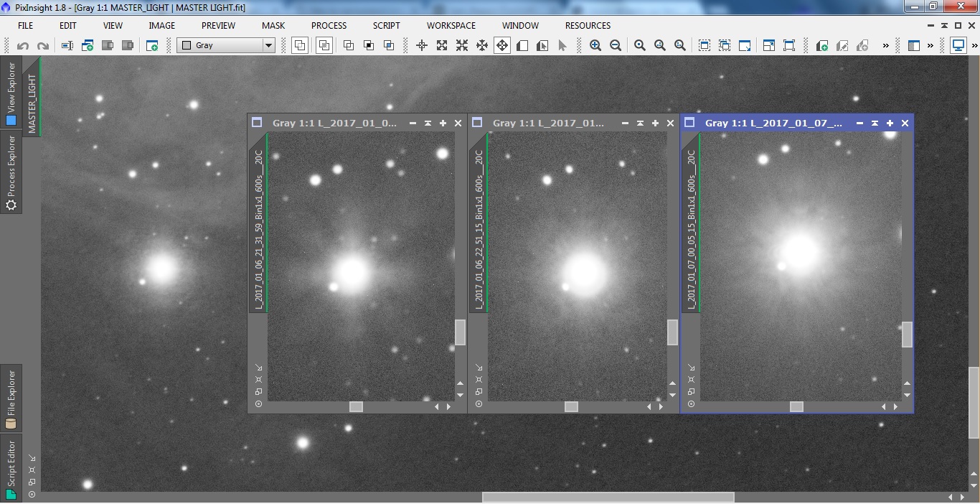
Task: Open the Gray display channel dropdown
Action: (x=226, y=45)
